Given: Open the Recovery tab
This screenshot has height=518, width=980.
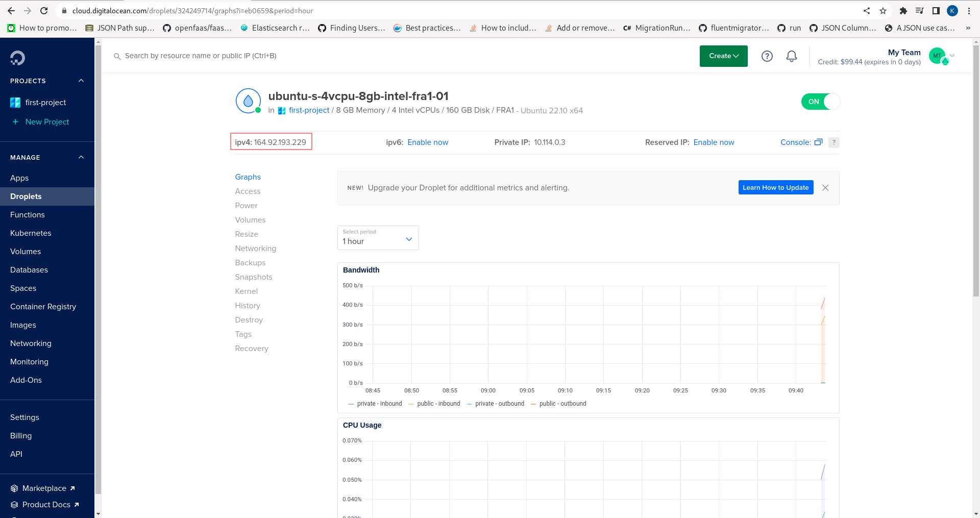Looking at the screenshot, I should click(x=252, y=349).
